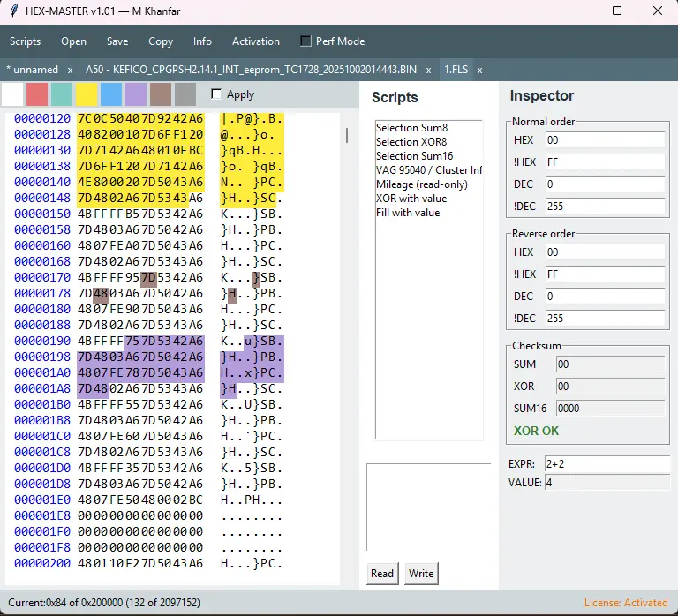The image size is (678, 616).
Task: Pick the blue highlight color swatch
Action: [111, 94]
